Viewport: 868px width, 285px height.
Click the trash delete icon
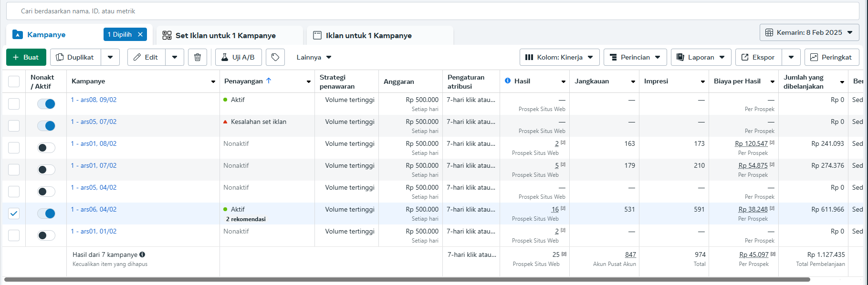coord(198,57)
